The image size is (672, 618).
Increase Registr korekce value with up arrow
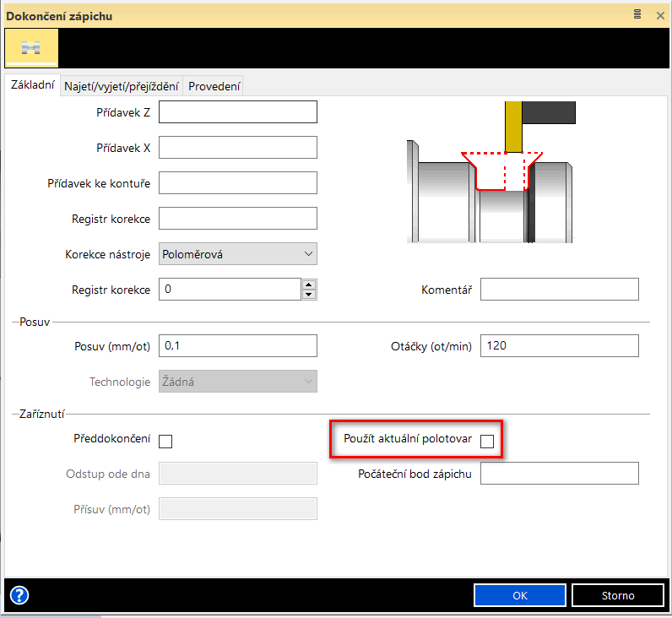309,285
